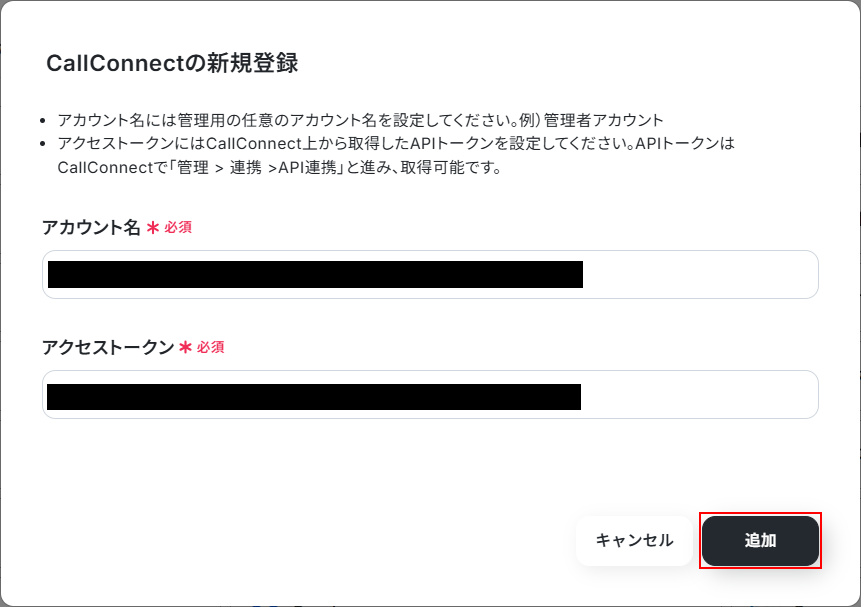The image size is (861, 607).
Task: Click the 追加 button to add account
Action: (x=760, y=541)
